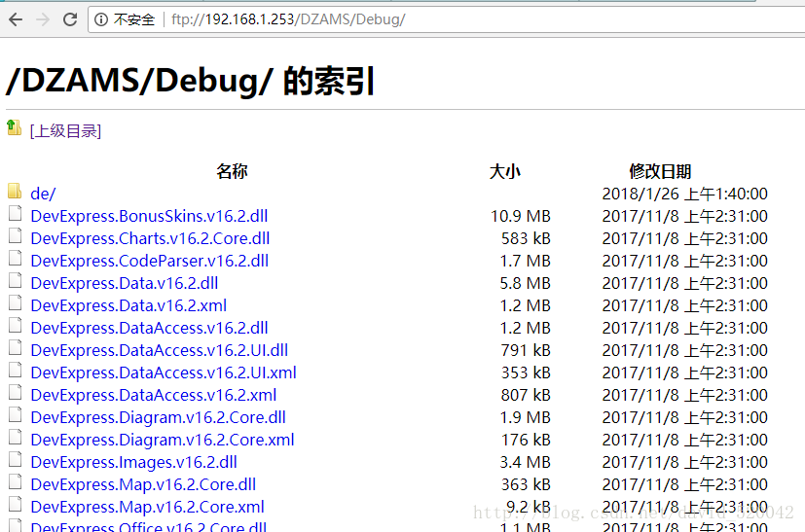
Task: Click file icon beside DevExpress.DataAccess.v16.2.dll
Action: click(15, 325)
